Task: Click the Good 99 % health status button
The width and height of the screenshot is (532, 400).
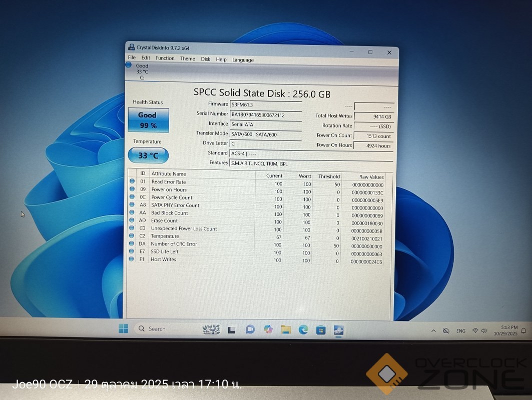Action: [148, 120]
